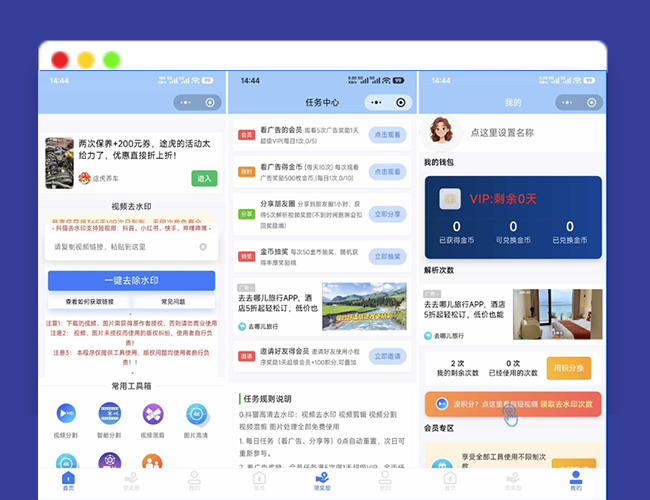Screen dimensions: 650x500
Task: Tap the red 抽奖 tag on 金币抽奖 row
Action: coord(247,257)
